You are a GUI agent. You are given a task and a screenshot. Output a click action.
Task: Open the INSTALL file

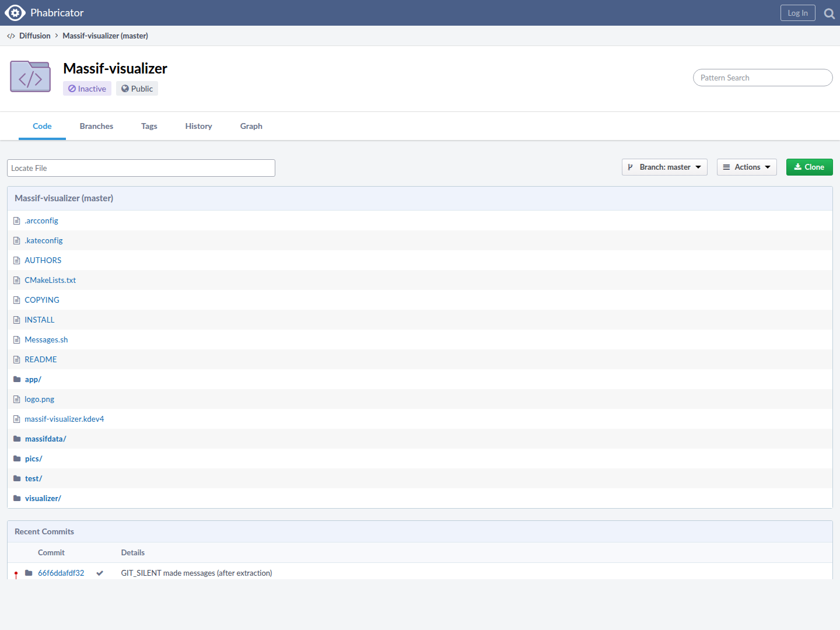pyautogui.click(x=40, y=320)
